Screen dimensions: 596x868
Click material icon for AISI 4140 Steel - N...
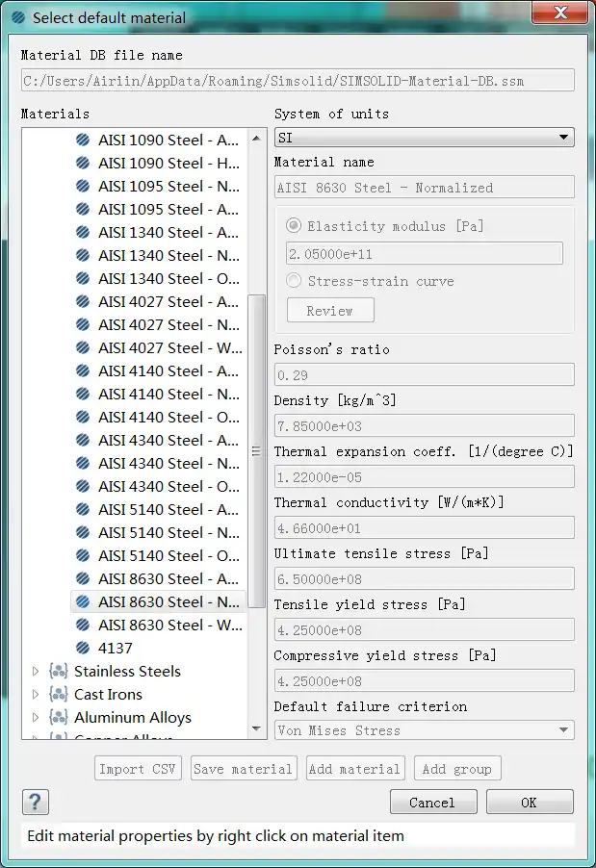[x=83, y=394]
